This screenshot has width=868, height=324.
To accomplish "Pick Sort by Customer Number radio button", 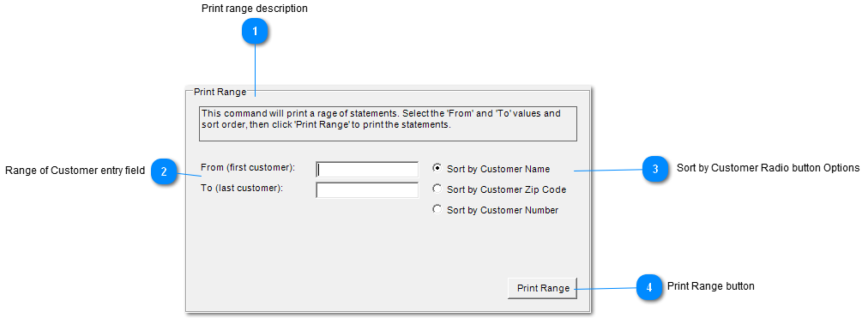I will click(x=437, y=209).
